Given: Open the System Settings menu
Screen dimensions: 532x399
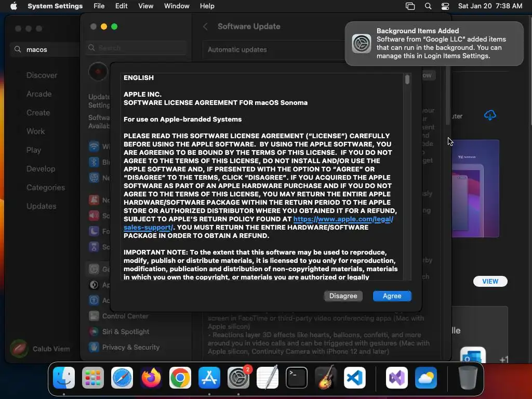Looking at the screenshot, I should coord(55,6).
